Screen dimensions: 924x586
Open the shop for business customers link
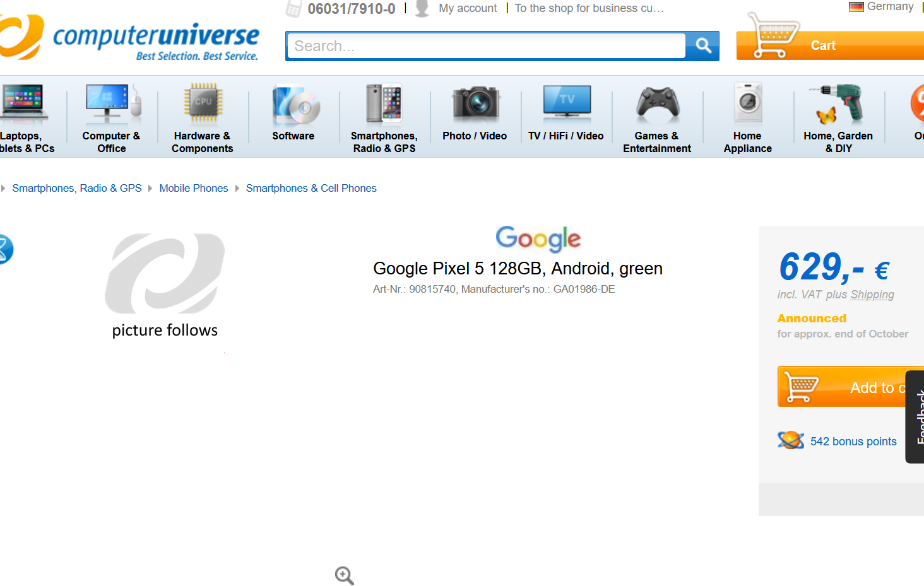click(589, 8)
